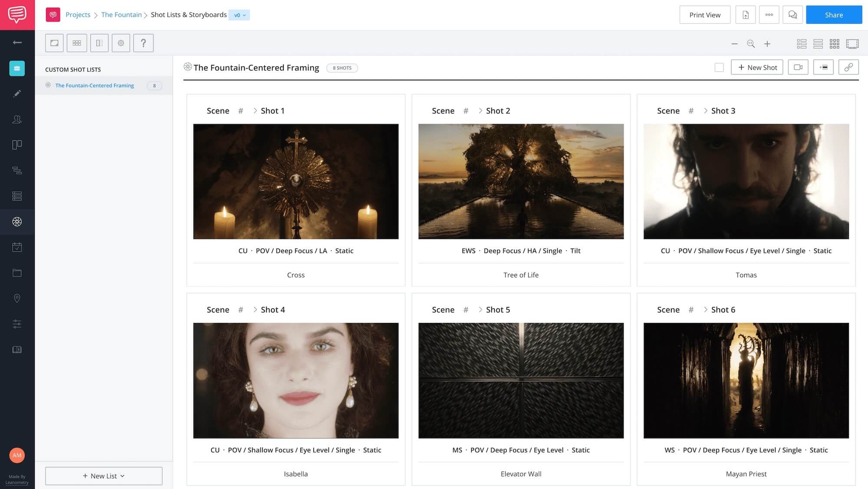Image resolution: width=868 pixels, height=489 pixels.
Task: Click the share document icon
Action: coord(745,14)
